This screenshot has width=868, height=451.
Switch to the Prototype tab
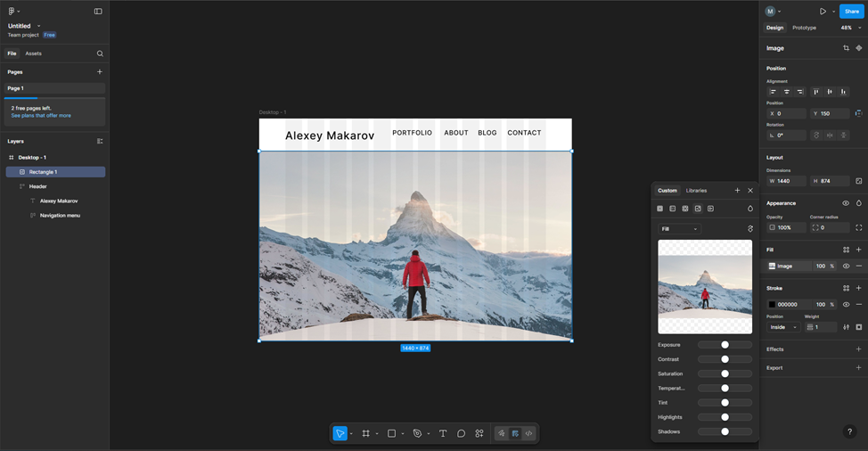pos(804,28)
